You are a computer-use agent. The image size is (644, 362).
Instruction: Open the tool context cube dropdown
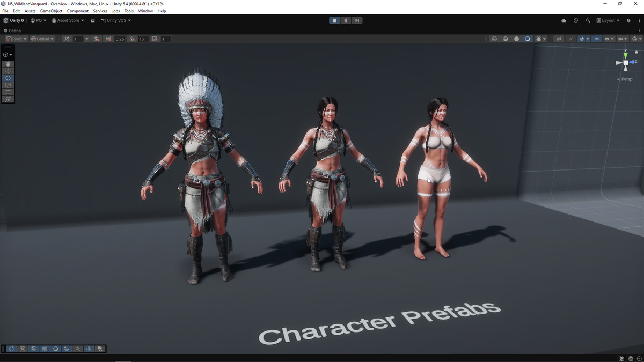8,55
